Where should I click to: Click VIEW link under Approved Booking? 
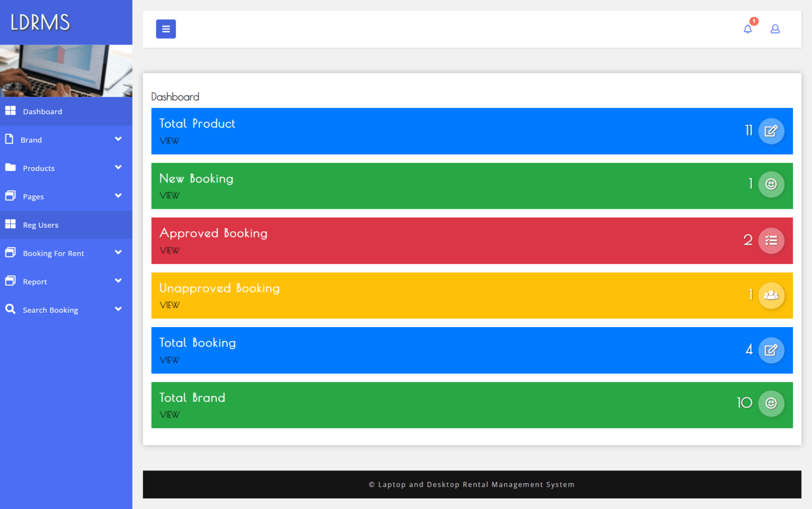coord(169,250)
